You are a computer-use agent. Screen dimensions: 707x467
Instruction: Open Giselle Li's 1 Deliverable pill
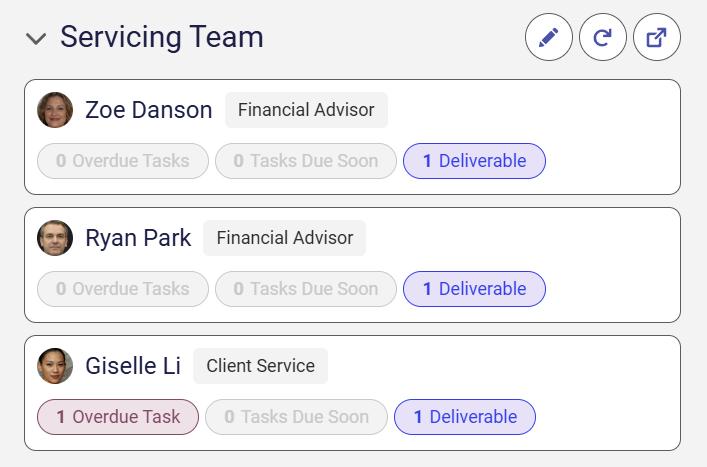[465, 417]
